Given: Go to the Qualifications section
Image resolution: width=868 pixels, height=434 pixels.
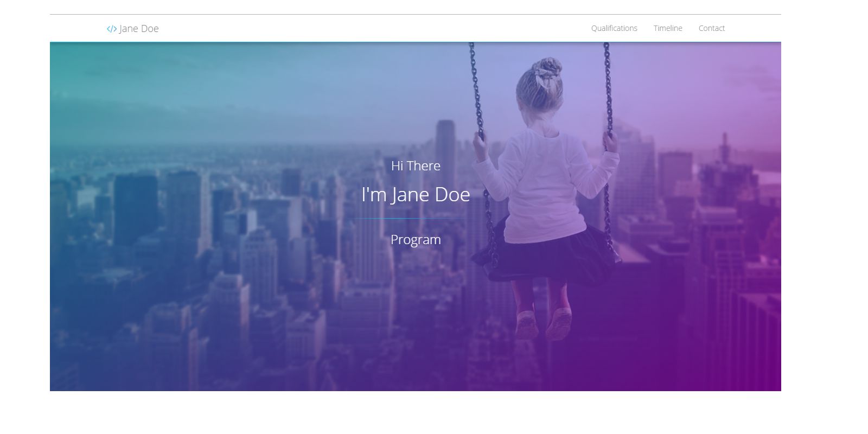Looking at the screenshot, I should tap(614, 28).
